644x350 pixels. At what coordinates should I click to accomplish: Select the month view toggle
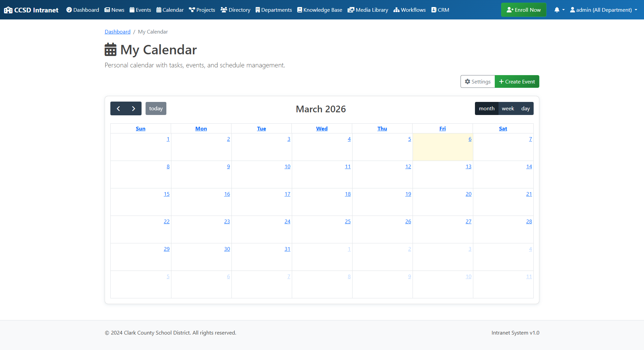click(x=486, y=109)
